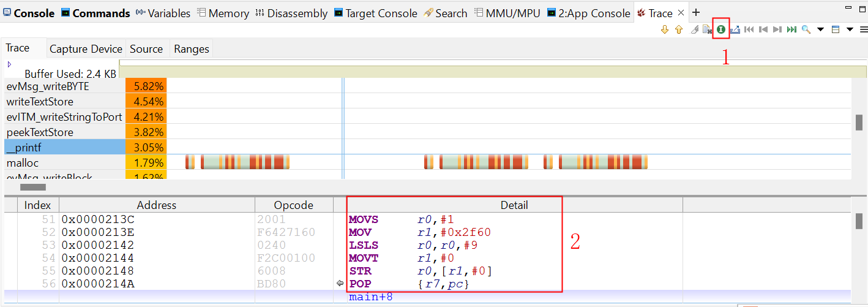Select the Ranges tab

192,49
